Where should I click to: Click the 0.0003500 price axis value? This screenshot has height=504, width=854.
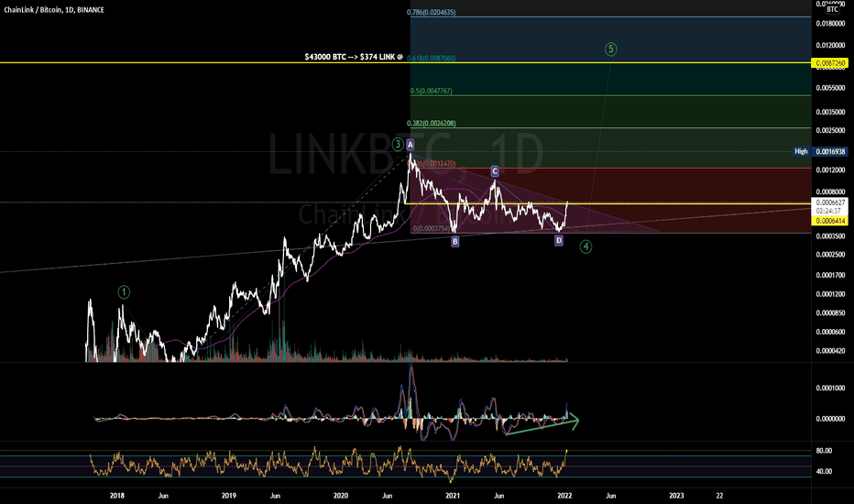click(830, 236)
